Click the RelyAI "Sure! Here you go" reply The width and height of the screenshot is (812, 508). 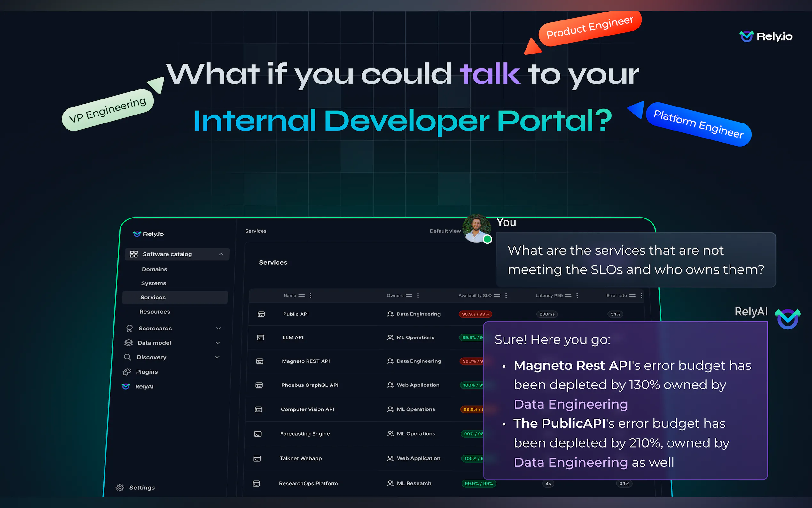point(625,401)
